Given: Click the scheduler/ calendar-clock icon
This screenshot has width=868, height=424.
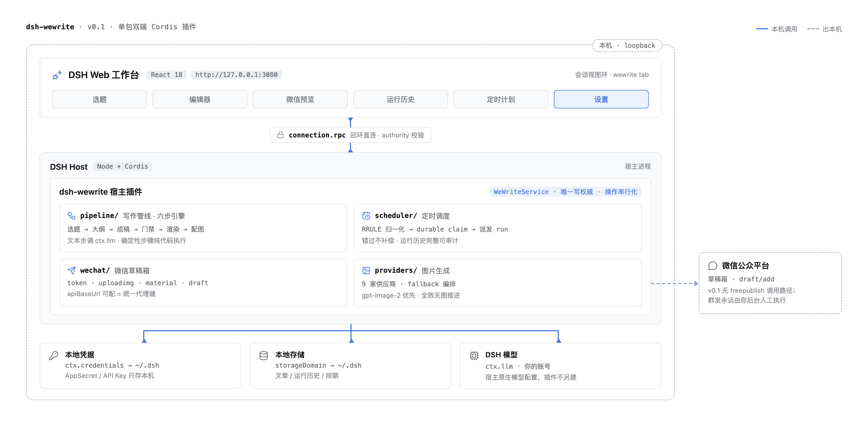Looking at the screenshot, I should tap(366, 216).
